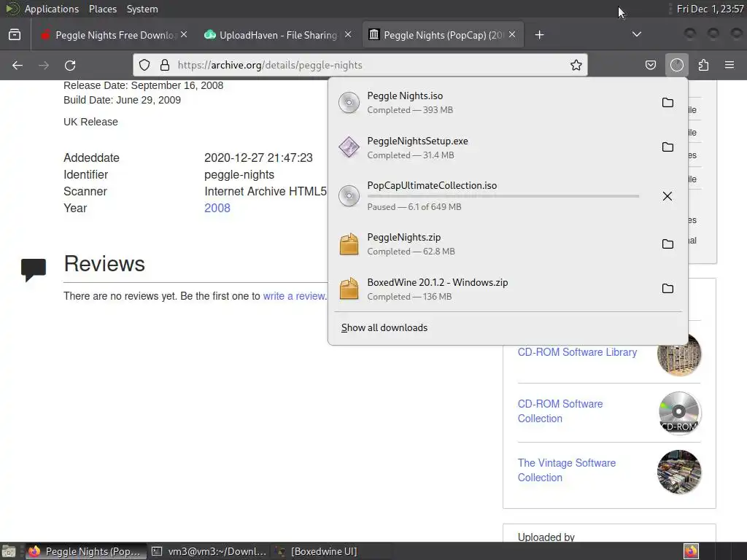Screen dimensions: 747x560
Task: Click the Reviews heading
Action: tap(104, 264)
